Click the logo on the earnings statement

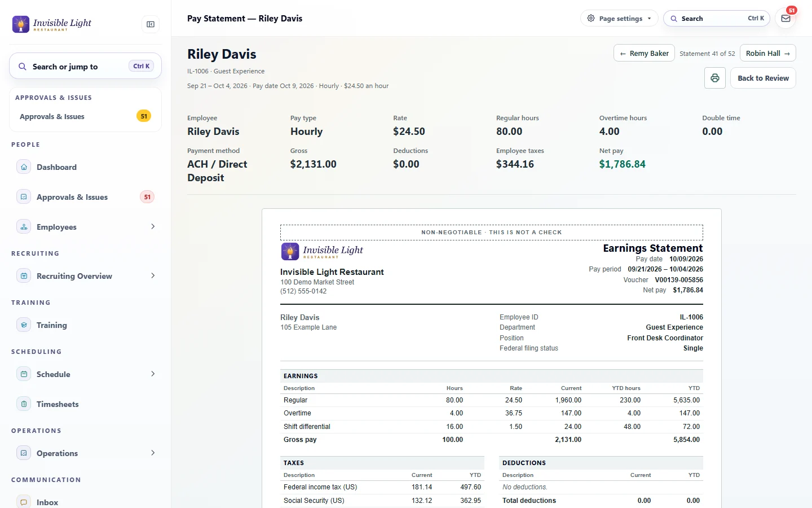322,251
